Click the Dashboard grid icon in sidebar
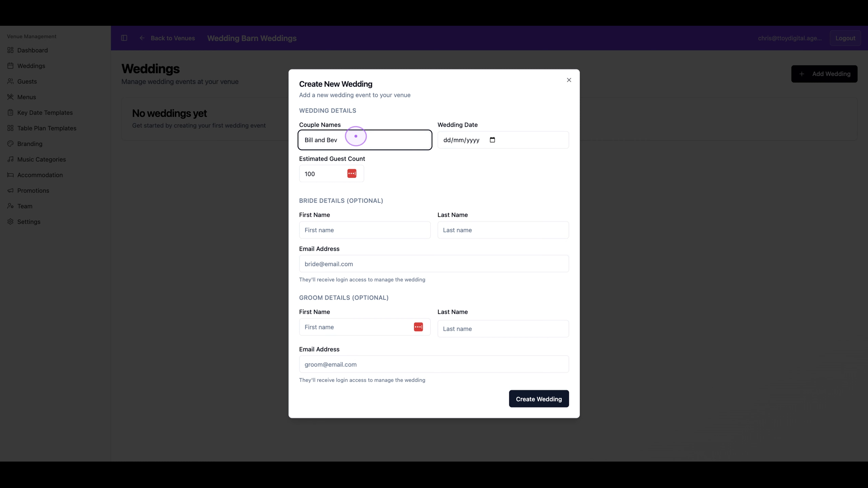 pos(11,50)
